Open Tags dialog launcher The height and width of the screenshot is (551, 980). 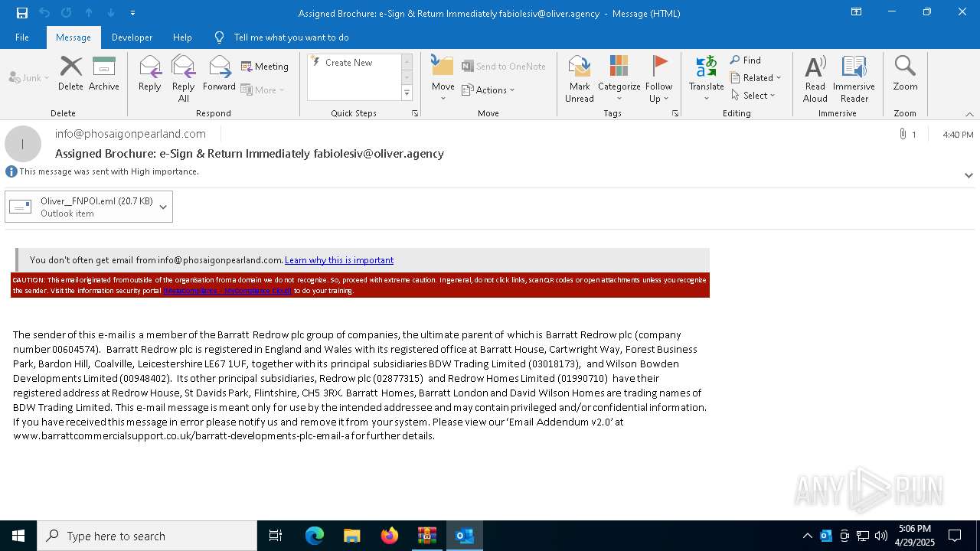pos(675,113)
